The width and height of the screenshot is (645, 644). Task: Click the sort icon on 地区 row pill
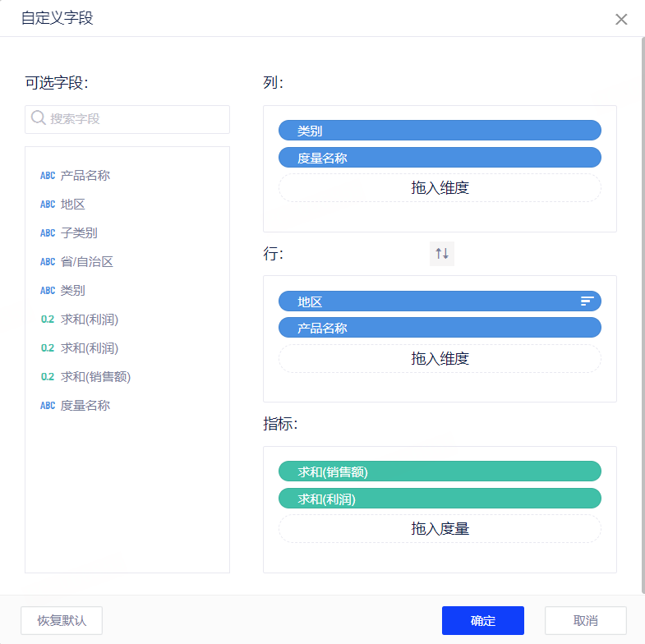587,301
